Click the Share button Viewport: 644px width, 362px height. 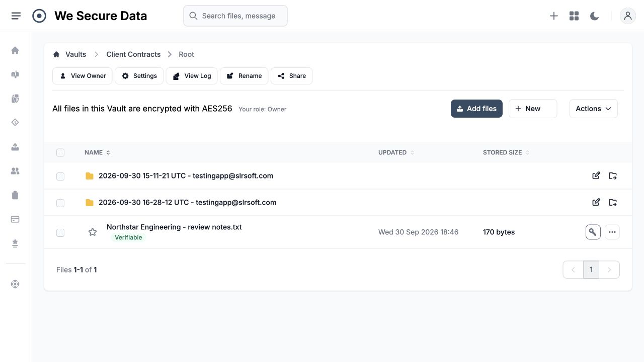(292, 76)
